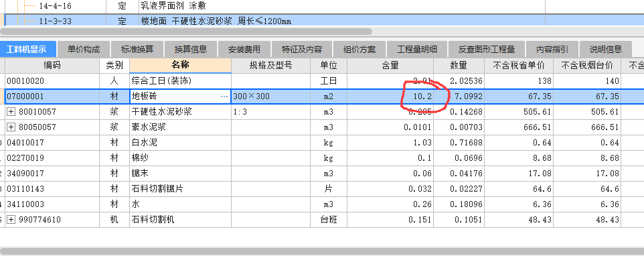This screenshot has height=256, width=644.
Task: Click the 综合工日(装饰) name cell
Action: [x=180, y=81]
